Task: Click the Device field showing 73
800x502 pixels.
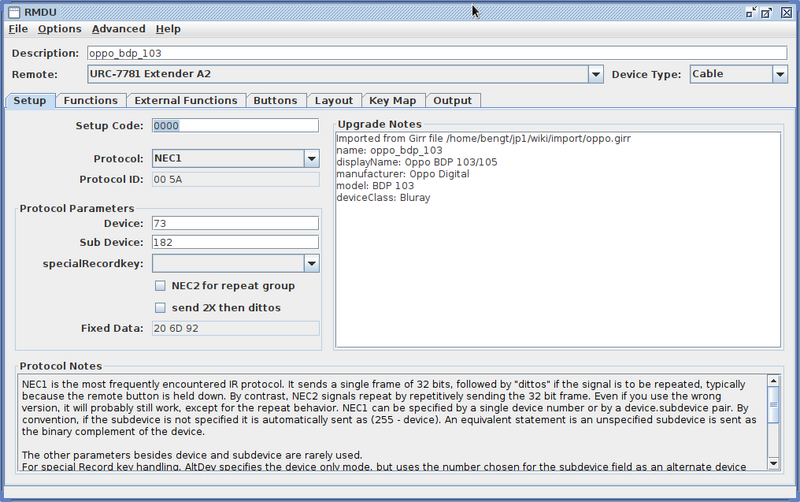Action: (x=235, y=223)
